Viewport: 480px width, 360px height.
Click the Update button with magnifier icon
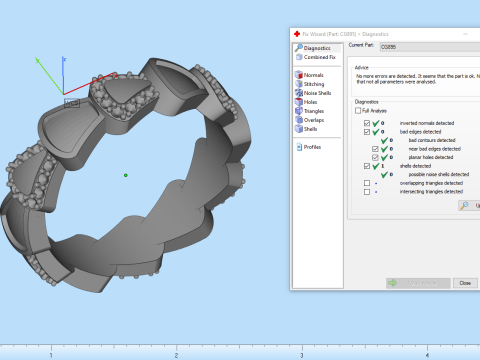pos(469,206)
